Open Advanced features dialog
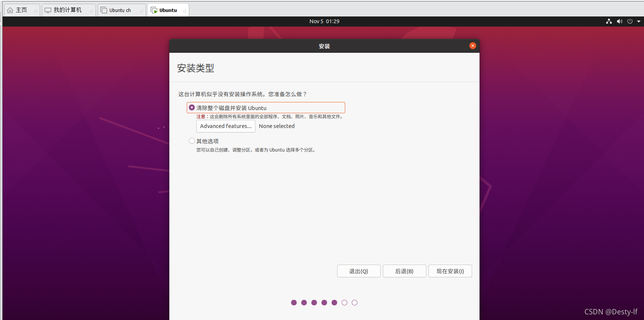The image size is (644, 320). (x=226, y=126)
